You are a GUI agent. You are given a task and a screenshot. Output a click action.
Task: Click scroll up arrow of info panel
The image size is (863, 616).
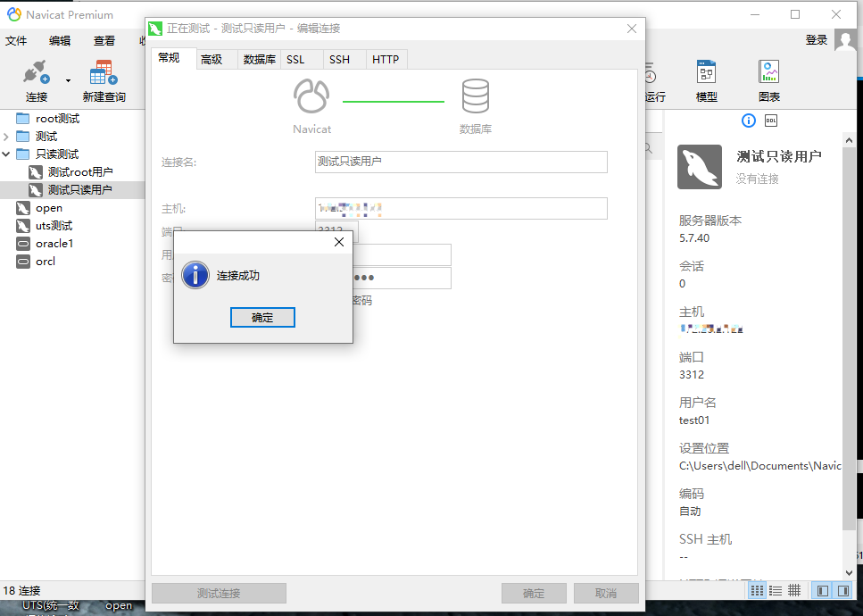pos(849,140)
